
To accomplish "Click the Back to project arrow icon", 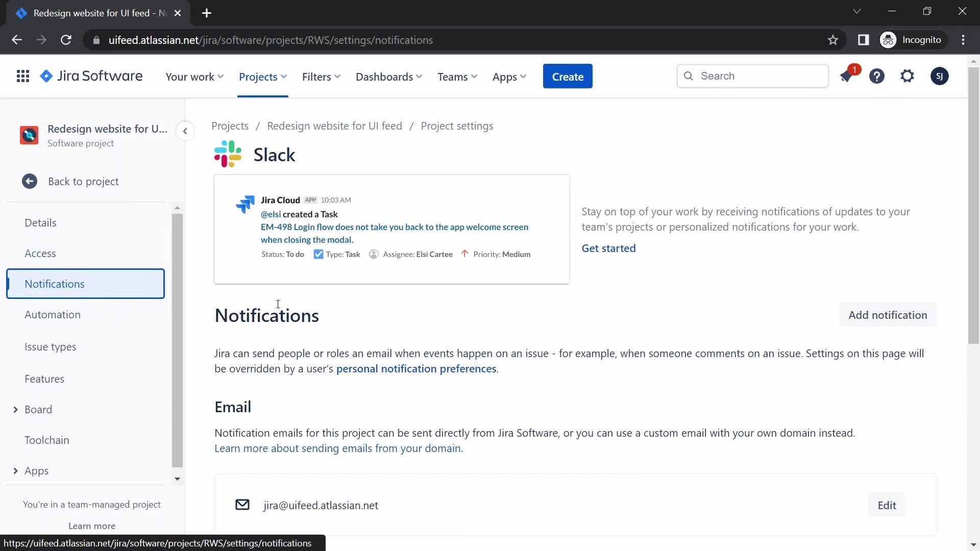I will tap(30, 181).
